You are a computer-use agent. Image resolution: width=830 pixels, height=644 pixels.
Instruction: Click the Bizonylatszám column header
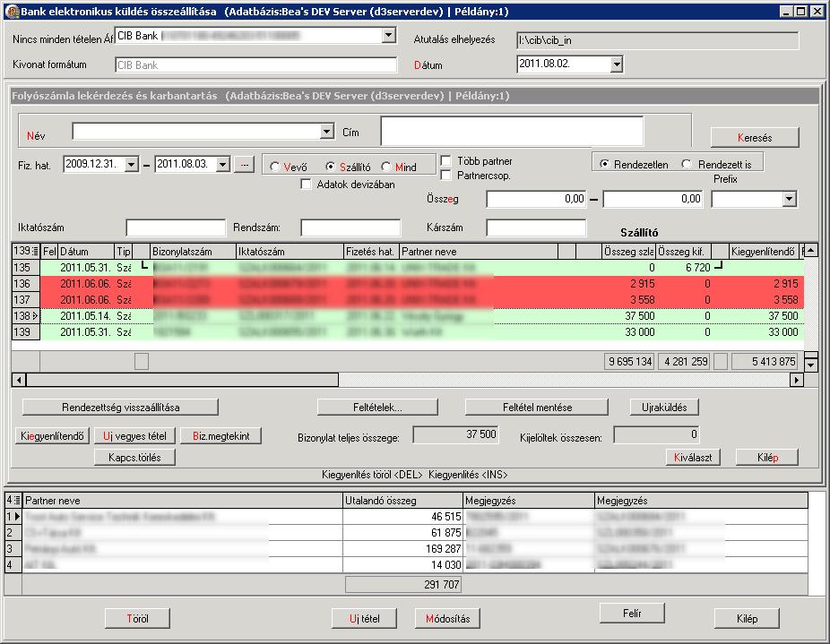(x=194, y=252)
